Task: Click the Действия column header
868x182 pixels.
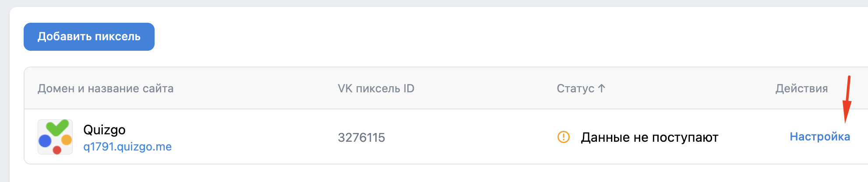Action: (x=801, y=88)
